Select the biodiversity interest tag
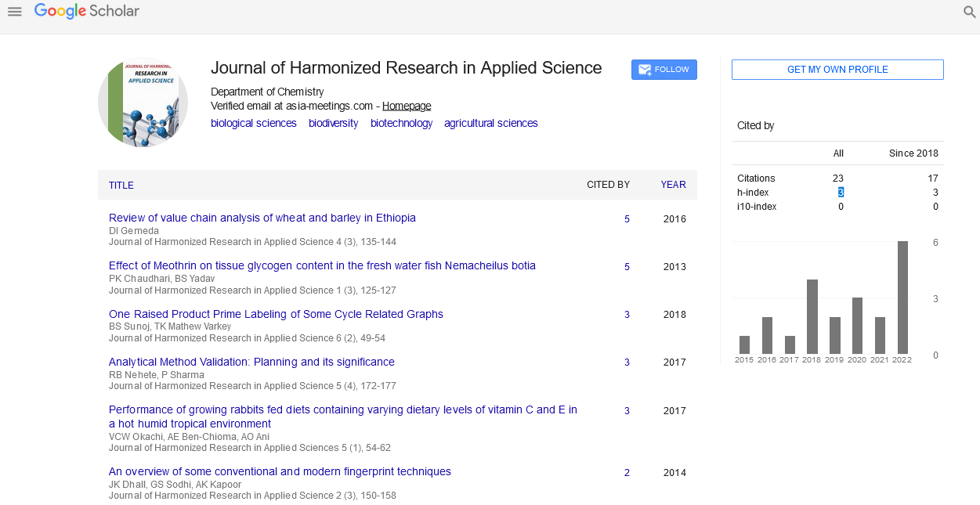The image size is (980, 505). click(333, 123)
